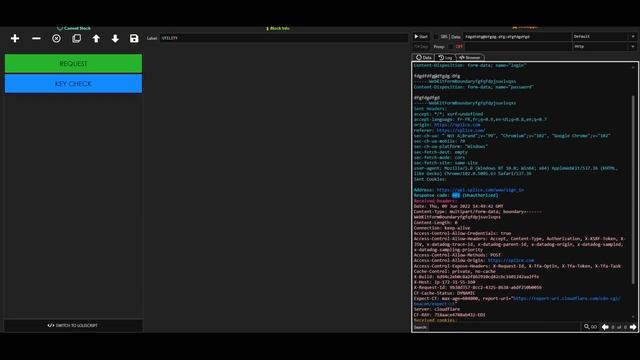
Task: Click the test Data input field
Action: pyautogui.click(x=517, y=37)
